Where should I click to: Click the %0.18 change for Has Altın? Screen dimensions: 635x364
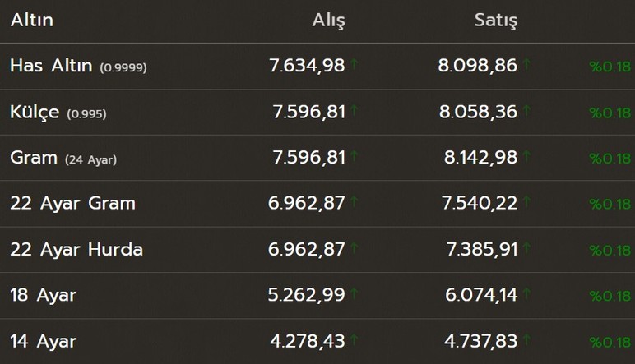[x=610, y=67]
